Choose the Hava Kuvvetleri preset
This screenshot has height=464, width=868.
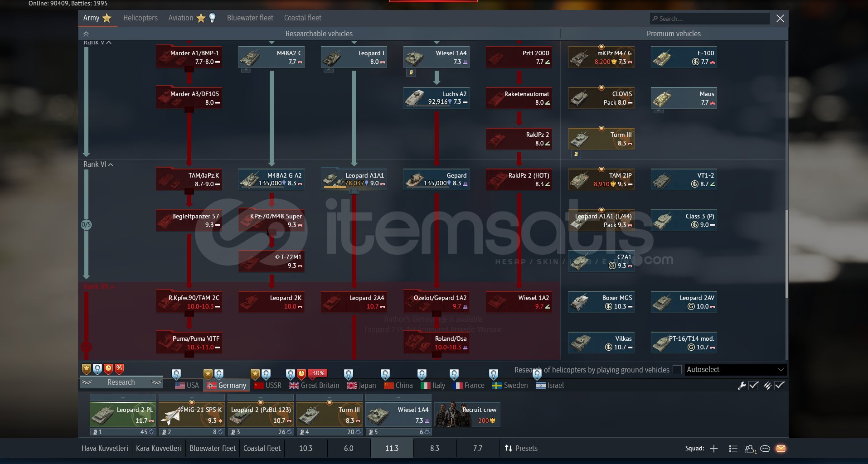(105, 449)
